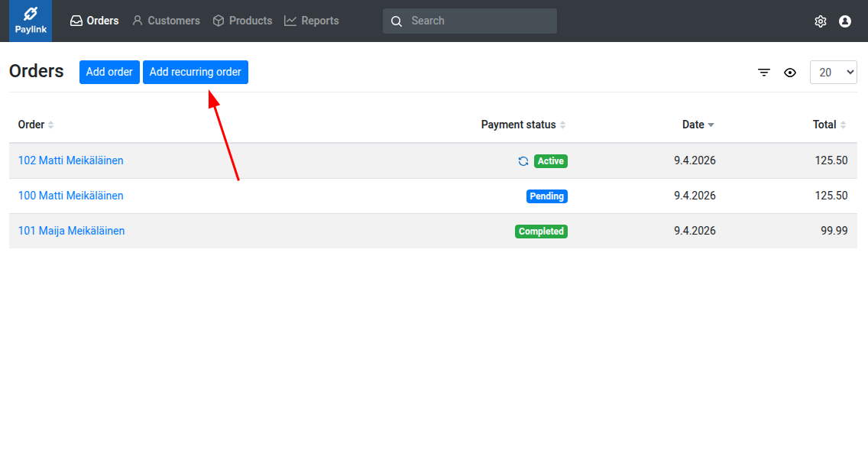
Task: Click the filter icon above the table
Action: [x=764, y=73]
